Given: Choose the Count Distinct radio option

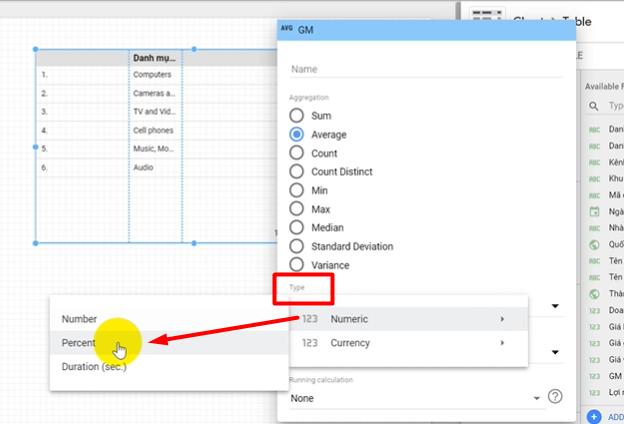Looking at the screenshot, I should tap(296, 171).
